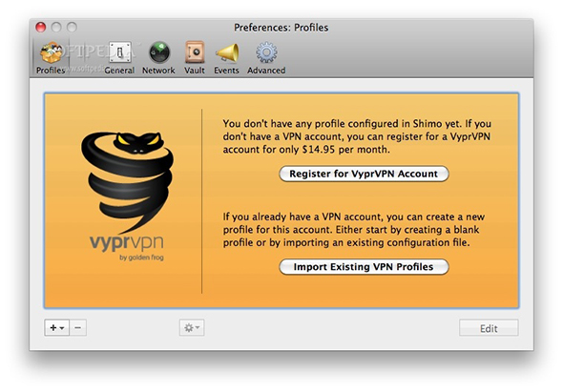Screen dimensions: 563x392
Task: Click the "If you already have a VPN account" paragraph
Action: [354, 230]
